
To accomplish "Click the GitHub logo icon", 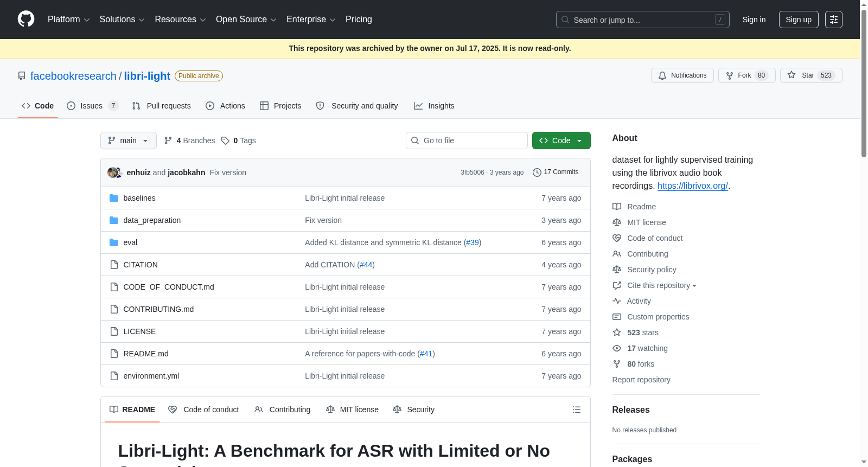I will [x=26, y=20].
